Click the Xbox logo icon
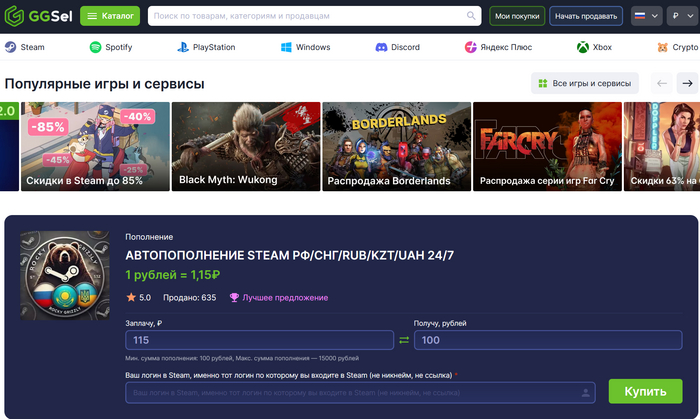700x419 pixels. (x=583, y=47)
